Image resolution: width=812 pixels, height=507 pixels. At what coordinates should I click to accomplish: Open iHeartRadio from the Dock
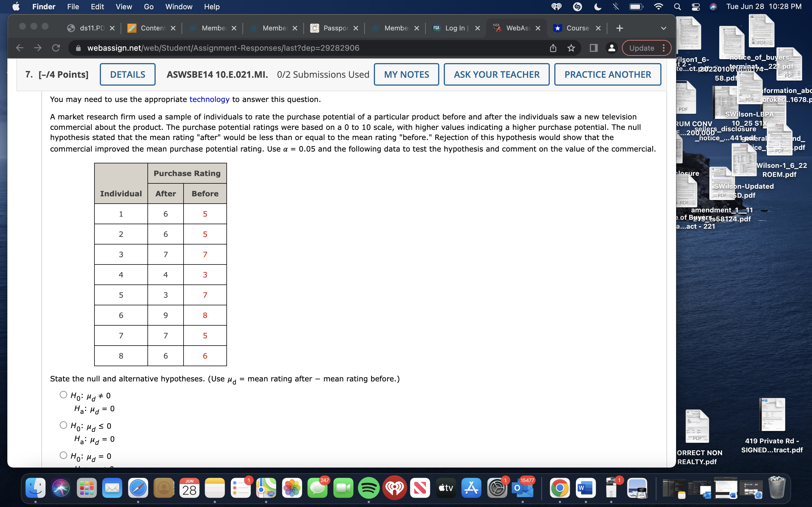pyautogui.click(x=395, y=488)
